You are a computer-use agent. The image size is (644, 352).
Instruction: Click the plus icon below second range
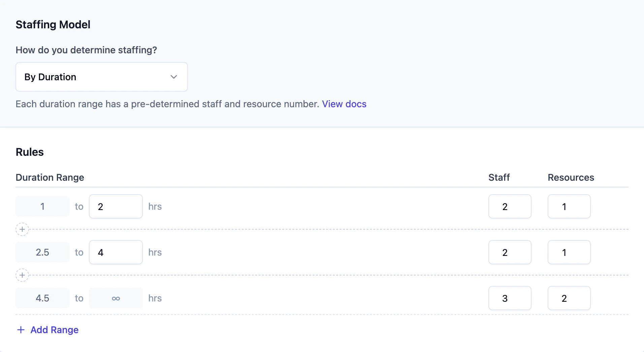click(x=22, y=275)
